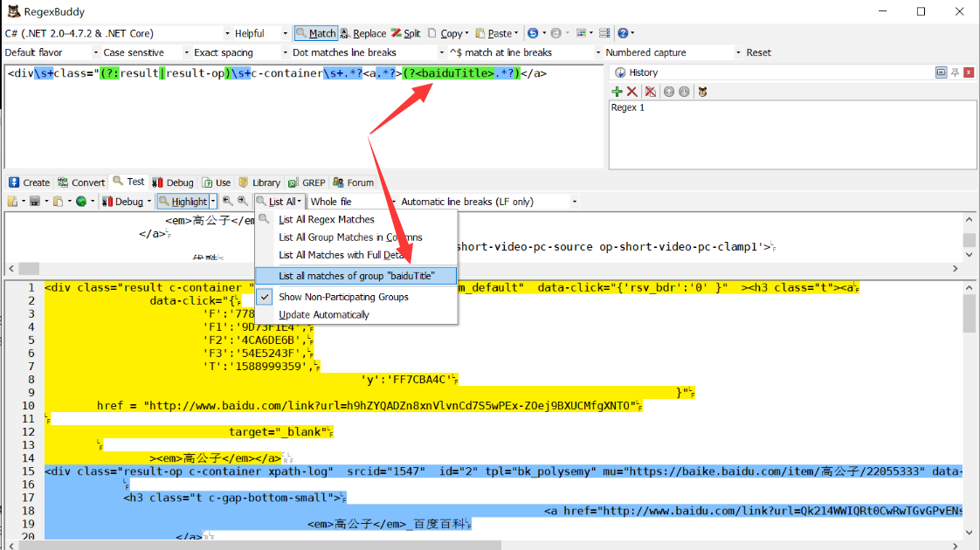Viewport: 980px width, 550px height.
Task: Toggle the Highlight matches button
Action: (x=183, y=202)
